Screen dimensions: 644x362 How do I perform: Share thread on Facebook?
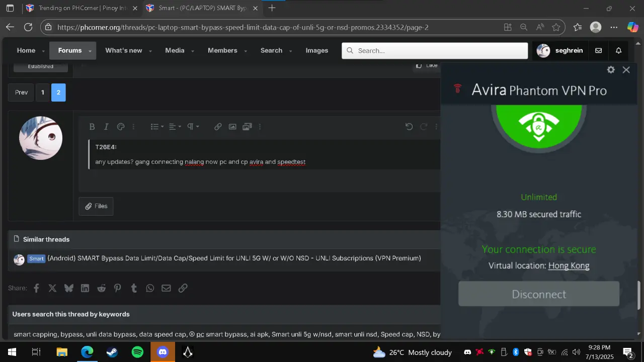coord(36,288)
